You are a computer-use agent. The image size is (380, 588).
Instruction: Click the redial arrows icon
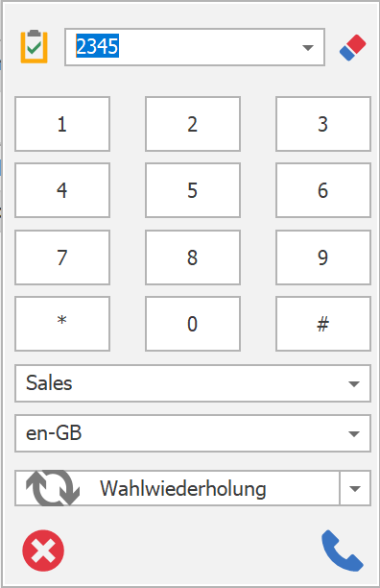pos(53,488)
